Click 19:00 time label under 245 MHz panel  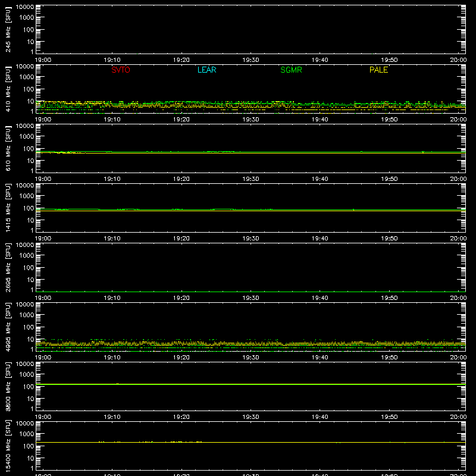coord(43,60)
